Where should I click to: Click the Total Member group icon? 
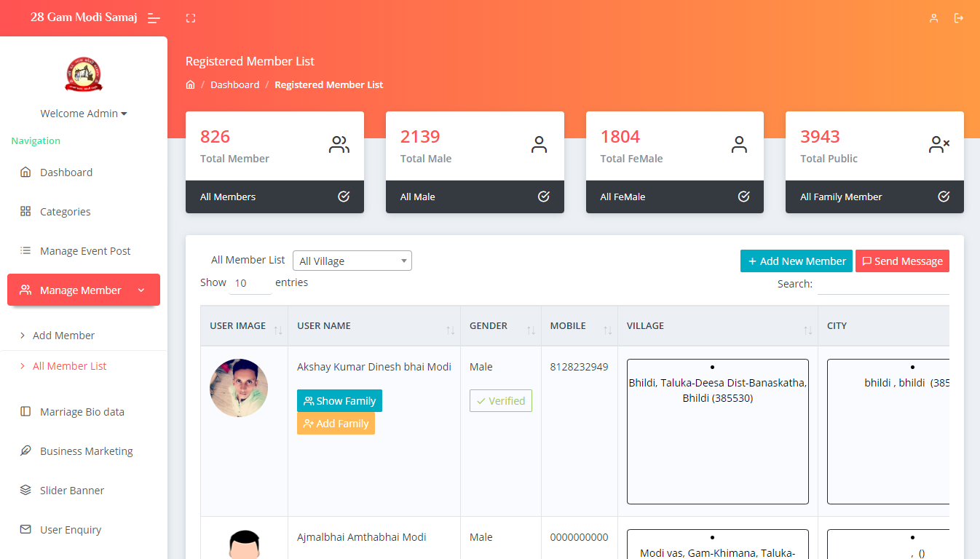(339, 145)
